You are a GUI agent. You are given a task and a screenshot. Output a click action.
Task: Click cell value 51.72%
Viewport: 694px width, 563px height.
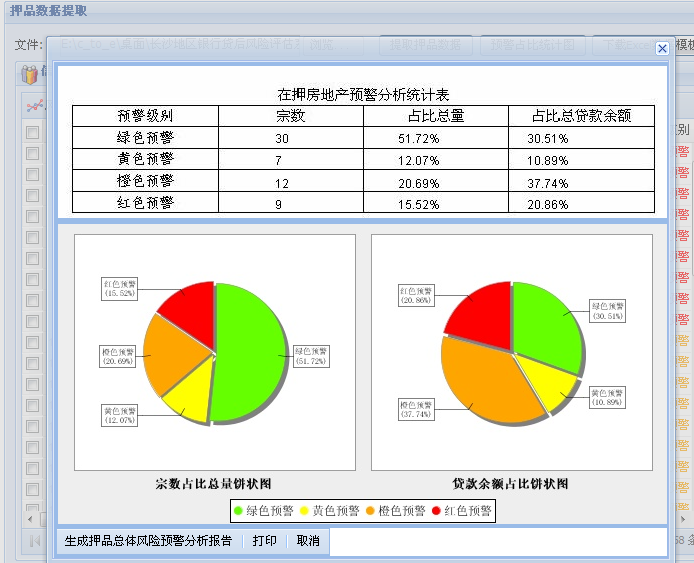[419, 139]
